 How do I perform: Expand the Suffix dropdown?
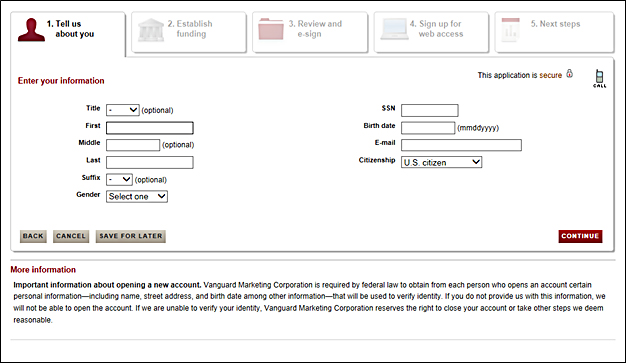point(119,179)
